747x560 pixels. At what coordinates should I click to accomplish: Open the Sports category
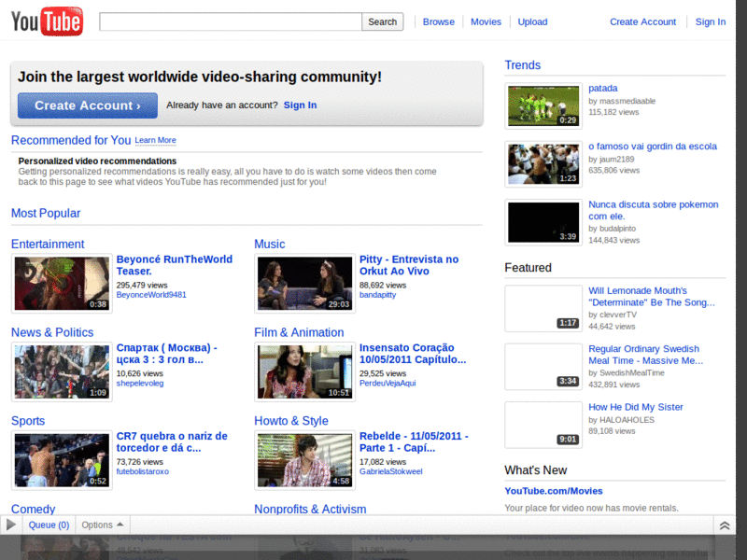[28, 421]
